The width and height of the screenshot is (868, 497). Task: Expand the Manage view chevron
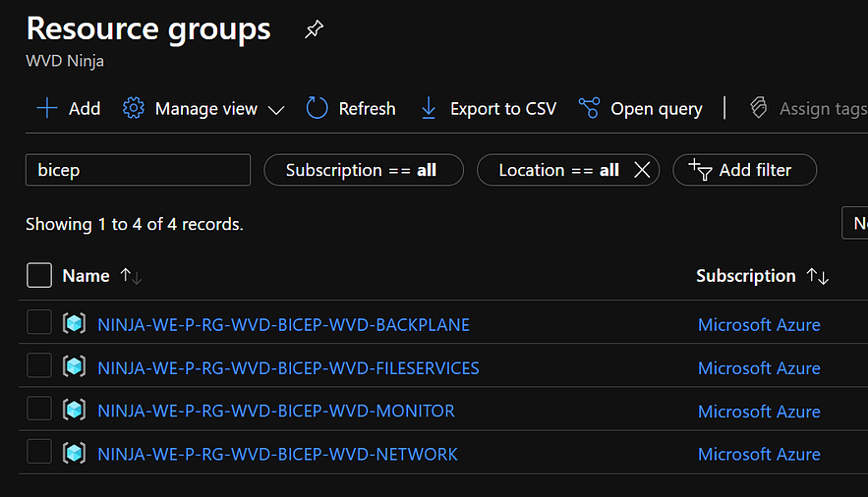(x=276, y=110)
